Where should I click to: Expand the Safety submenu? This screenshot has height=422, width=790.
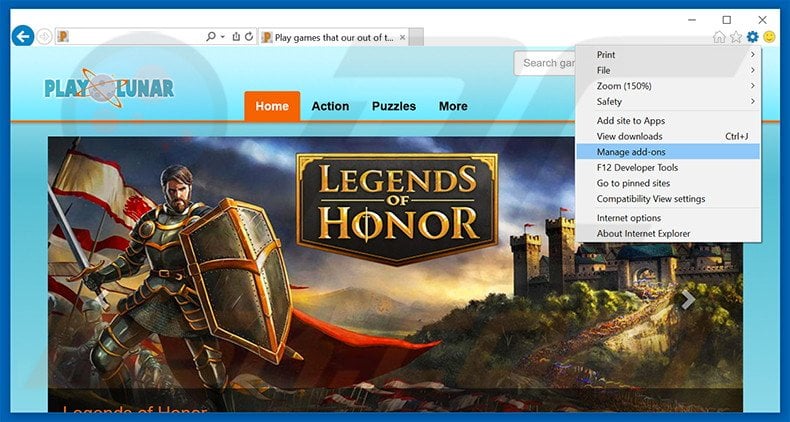(668, 101)
